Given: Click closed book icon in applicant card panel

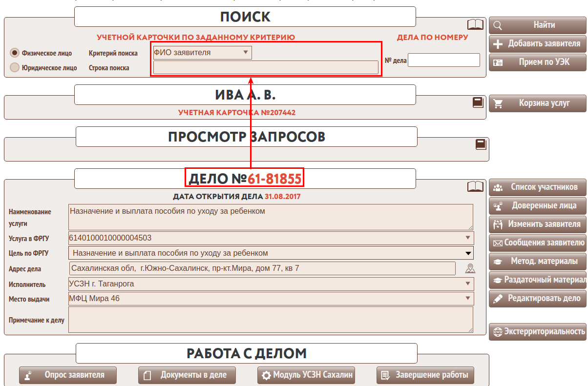Looking at the screenshot, I should click(478, 102).
